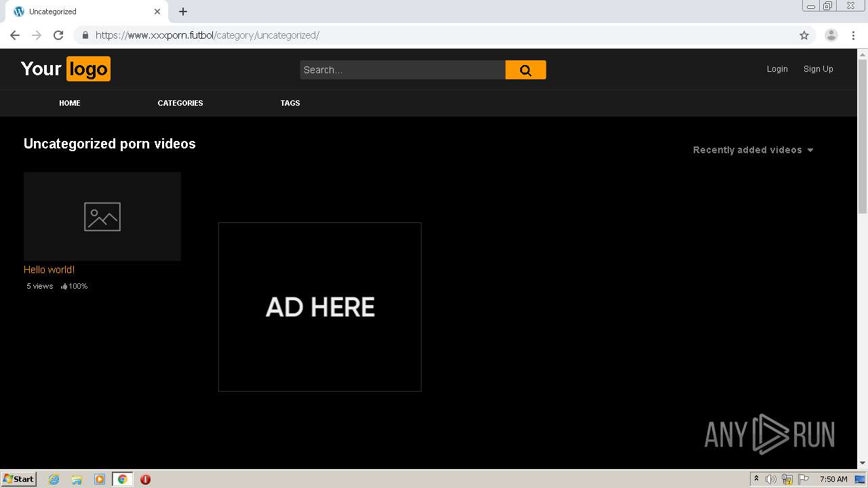Image resolution: width=868 pixels, height=488 pixels.
Task: Click the browser Forward arrow
Action: (x=37, y=35)
